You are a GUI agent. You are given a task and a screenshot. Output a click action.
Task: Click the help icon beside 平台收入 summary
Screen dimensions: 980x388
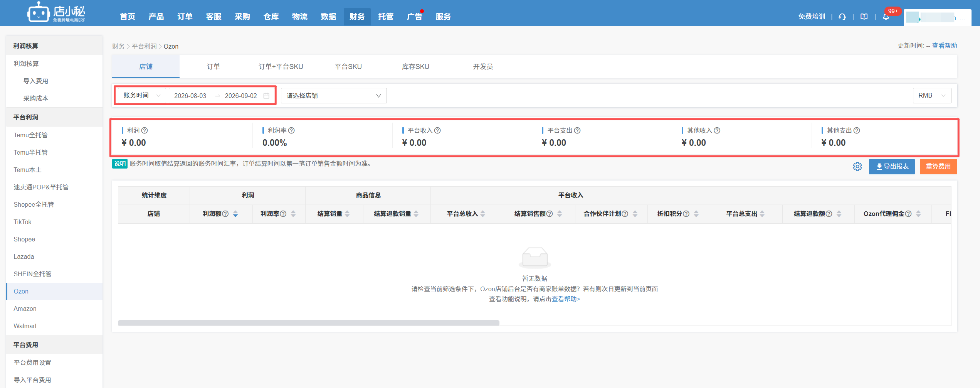point(437,130)
